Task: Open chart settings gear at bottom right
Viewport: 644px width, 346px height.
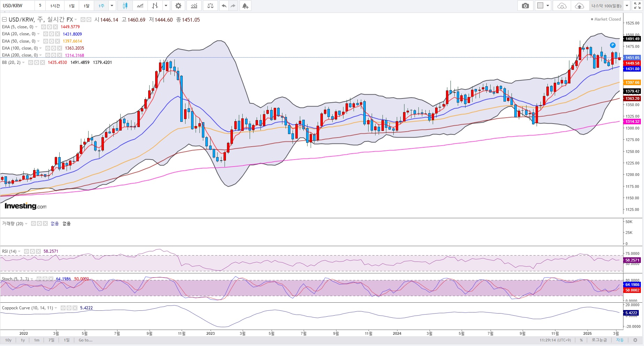Action: 635,340
